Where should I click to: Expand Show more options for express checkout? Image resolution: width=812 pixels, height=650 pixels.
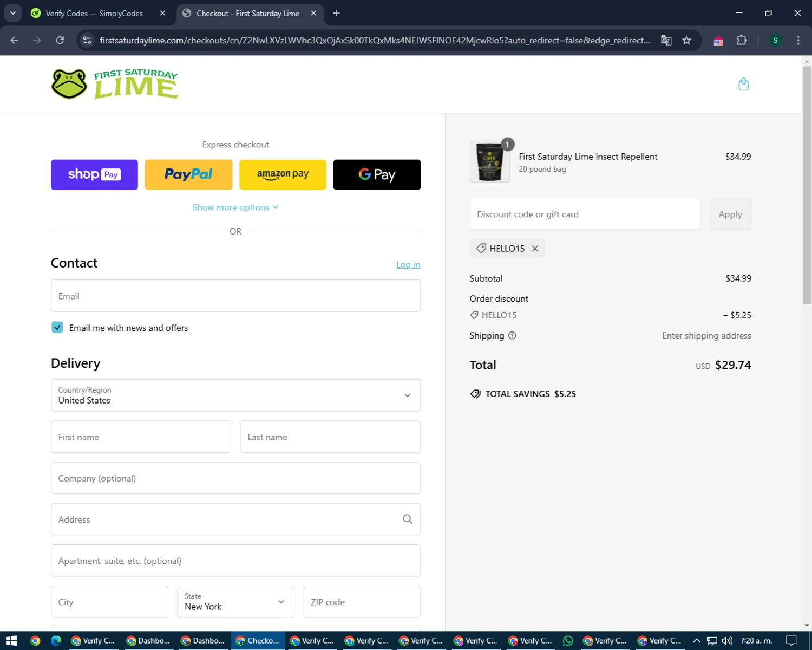pos(235,207)
